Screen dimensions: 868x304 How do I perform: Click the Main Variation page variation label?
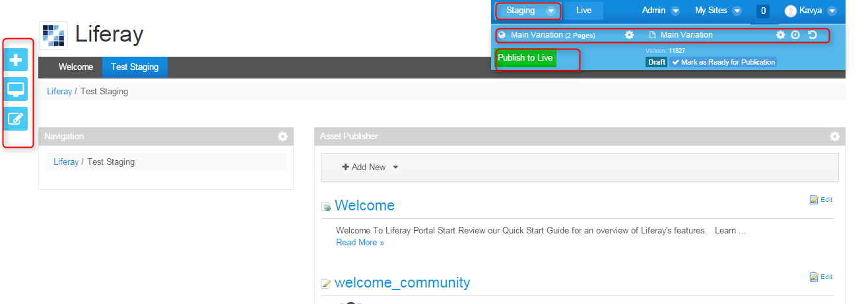coord(686,35)
